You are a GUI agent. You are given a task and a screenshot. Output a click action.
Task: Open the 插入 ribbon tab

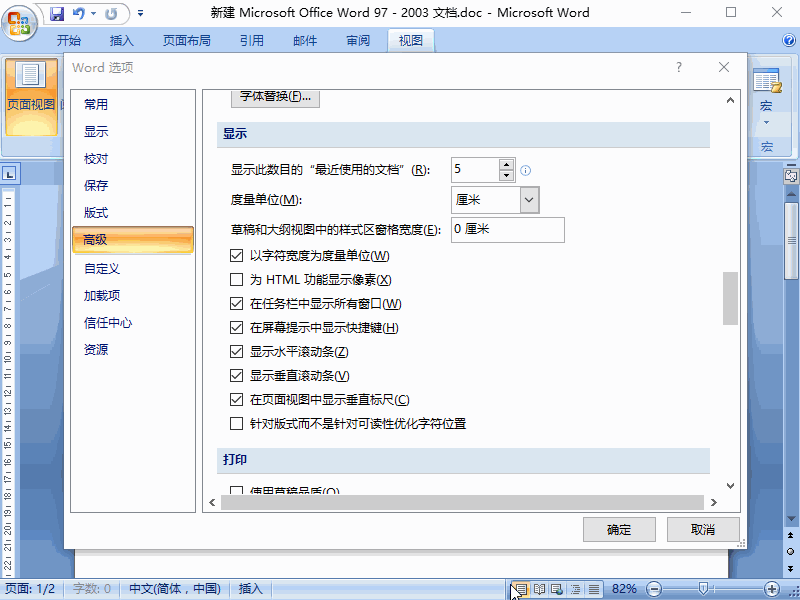[121, 40]
